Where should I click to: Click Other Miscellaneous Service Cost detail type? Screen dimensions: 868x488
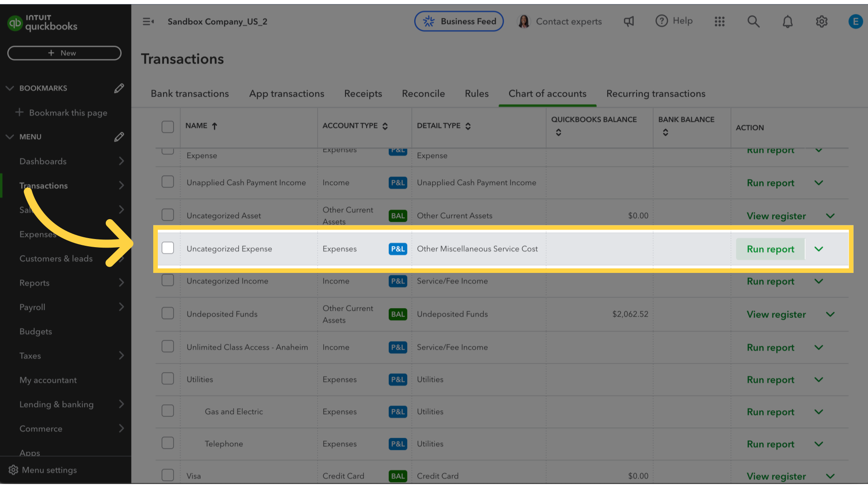pos(477,249)
